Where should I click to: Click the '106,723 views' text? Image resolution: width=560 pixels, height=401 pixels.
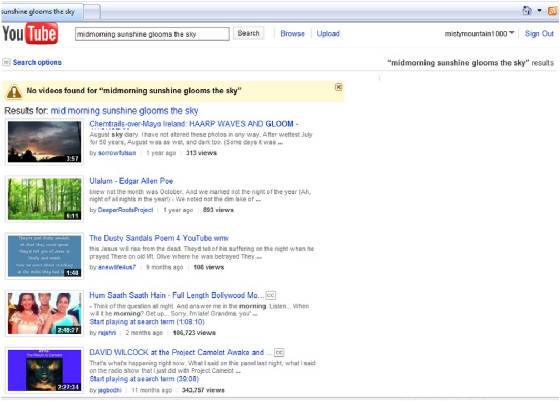[x=194, y=333]
